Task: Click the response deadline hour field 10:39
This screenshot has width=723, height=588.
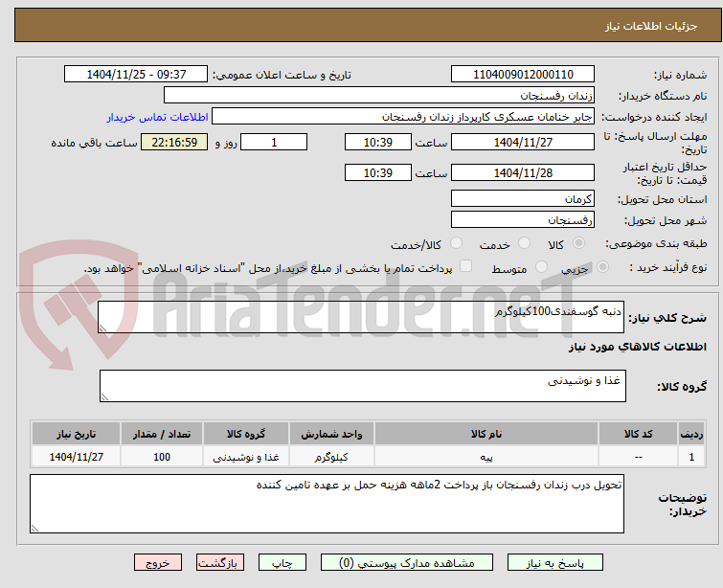Action: pyautogui.click(x=377, y=142)
